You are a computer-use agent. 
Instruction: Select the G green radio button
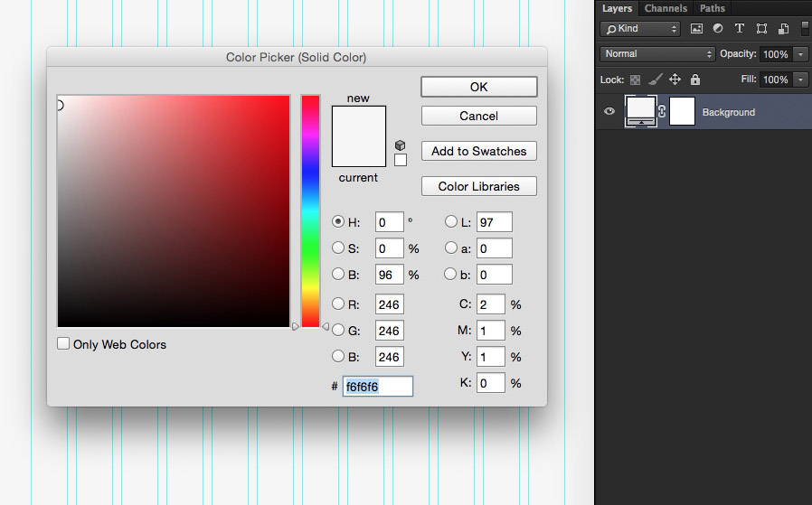(338, 330)
